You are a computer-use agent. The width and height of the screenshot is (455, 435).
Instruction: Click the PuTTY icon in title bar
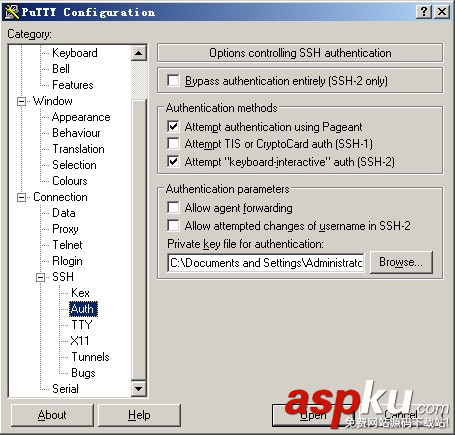pyautogui.click(x=12, y=12)
